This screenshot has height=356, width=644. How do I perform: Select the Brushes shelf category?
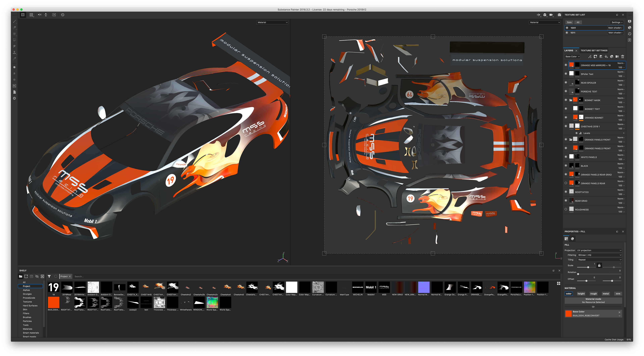(x=27, y=317)
